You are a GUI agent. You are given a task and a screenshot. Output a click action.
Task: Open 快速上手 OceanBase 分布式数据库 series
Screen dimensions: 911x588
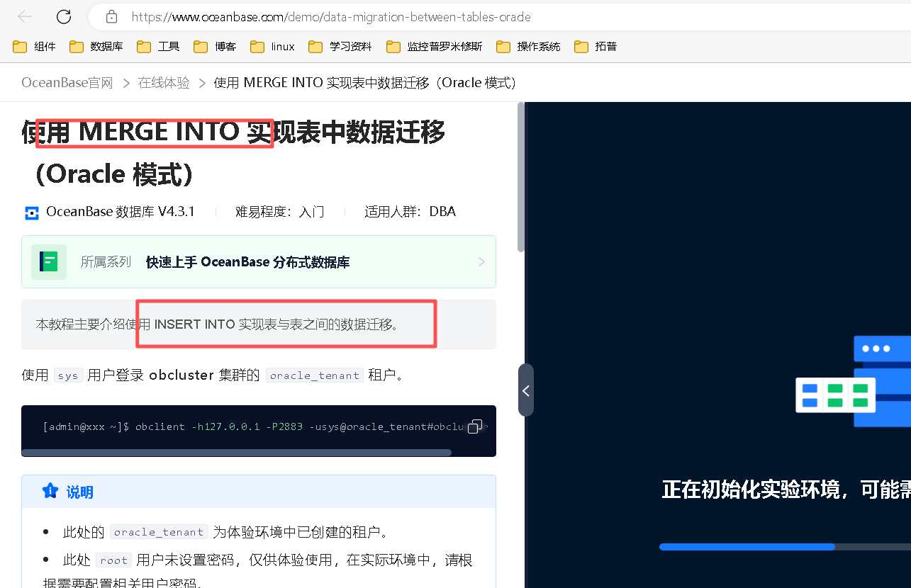tap(247, 262)
